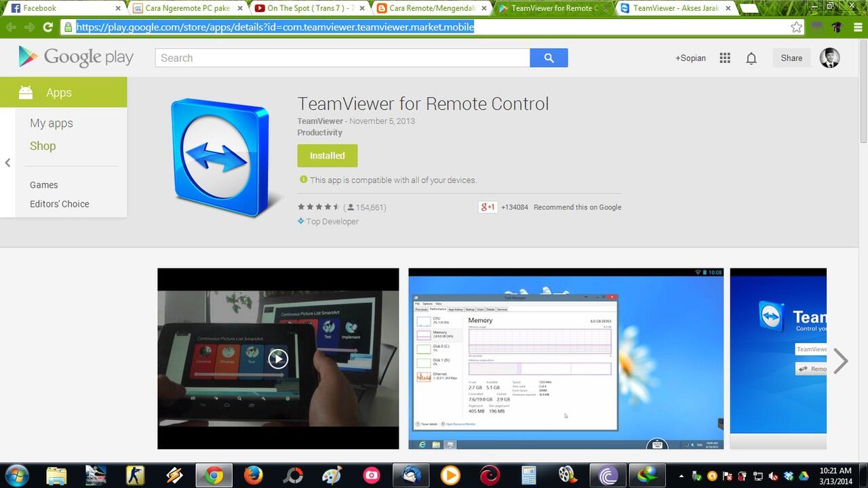
Task: Open the user profile avatar
Action: click(x=829, y=58)
